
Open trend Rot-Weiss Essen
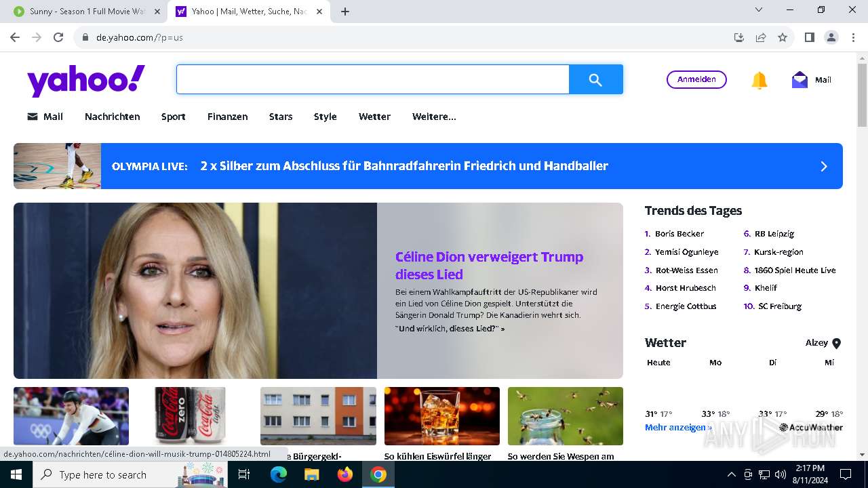click(687, 270)
